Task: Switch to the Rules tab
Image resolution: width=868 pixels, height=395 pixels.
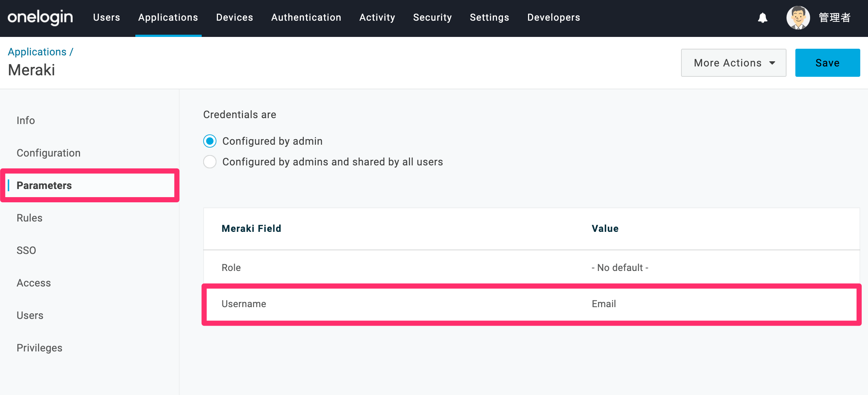Action: (29, 218)
